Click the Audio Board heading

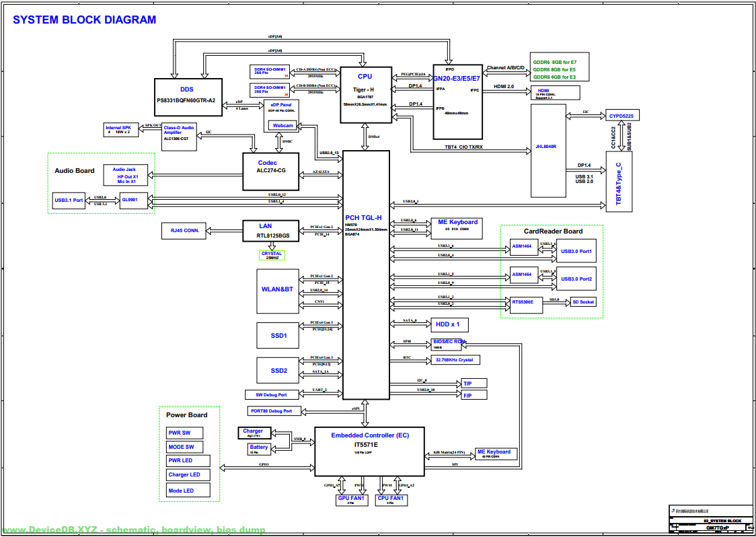point(75,170)
